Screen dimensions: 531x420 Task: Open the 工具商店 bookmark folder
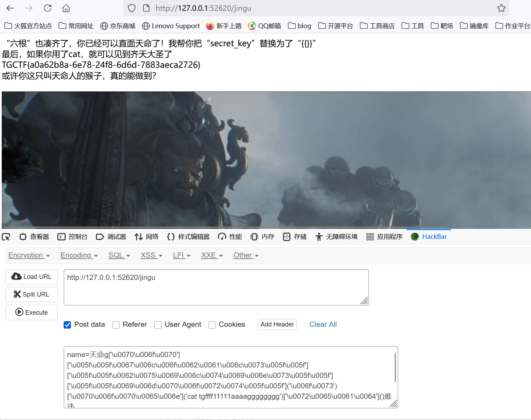(x=377, y=26)
